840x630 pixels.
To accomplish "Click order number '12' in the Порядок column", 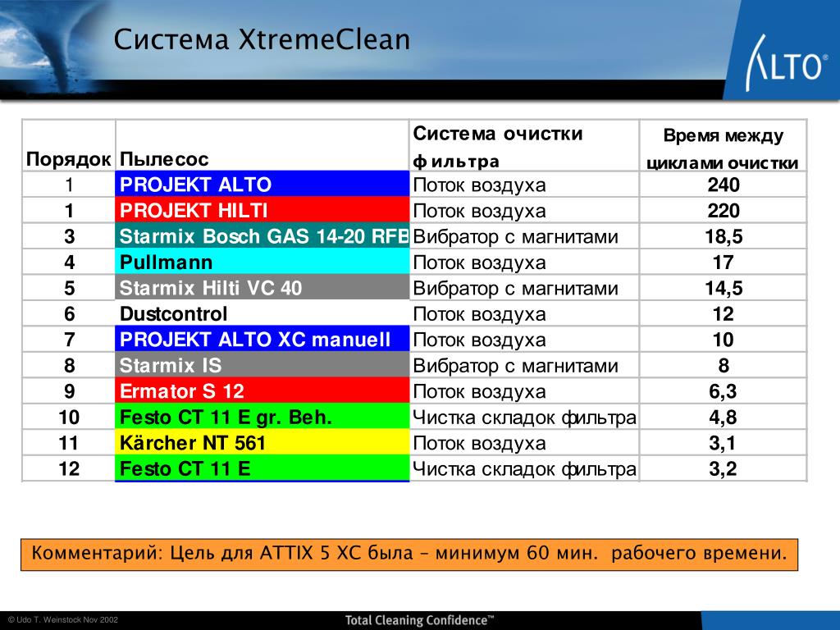I will 69,468.
